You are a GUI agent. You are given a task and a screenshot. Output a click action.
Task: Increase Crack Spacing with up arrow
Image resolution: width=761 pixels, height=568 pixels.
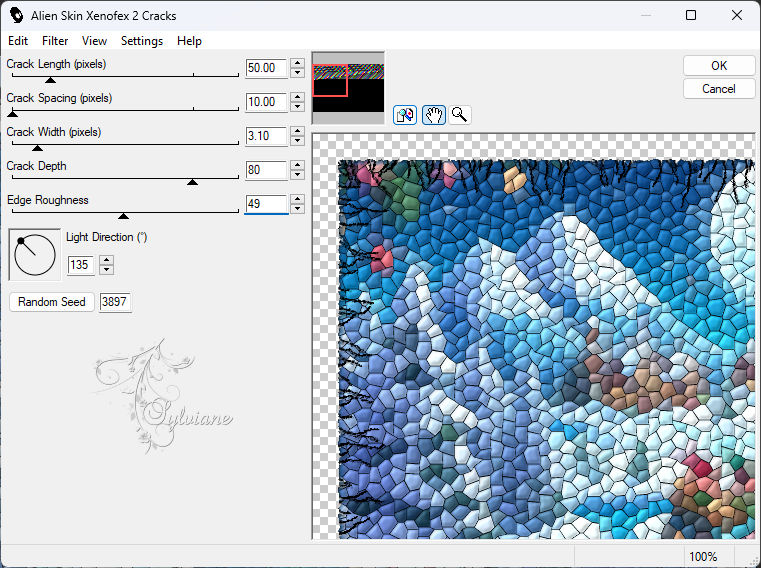pos(298,97)
